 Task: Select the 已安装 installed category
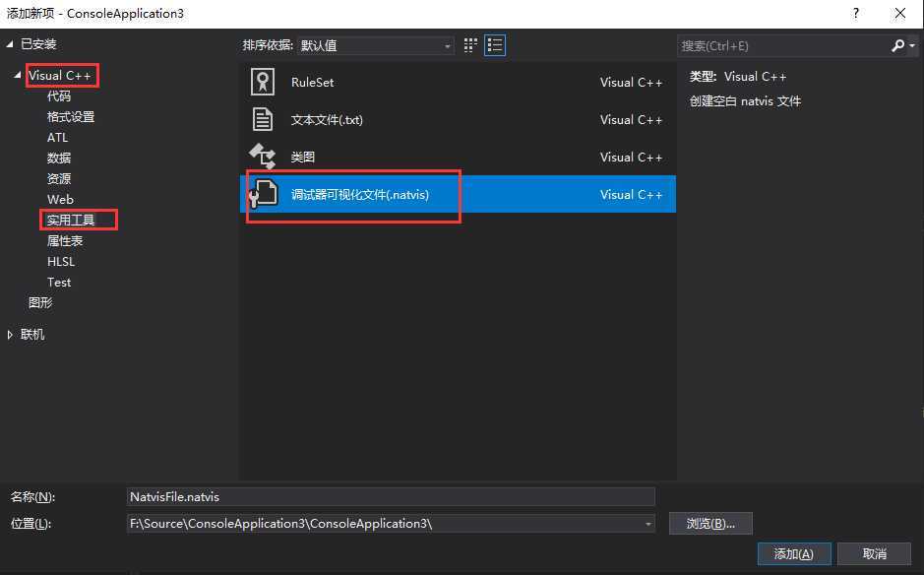[x=38, y=44]
